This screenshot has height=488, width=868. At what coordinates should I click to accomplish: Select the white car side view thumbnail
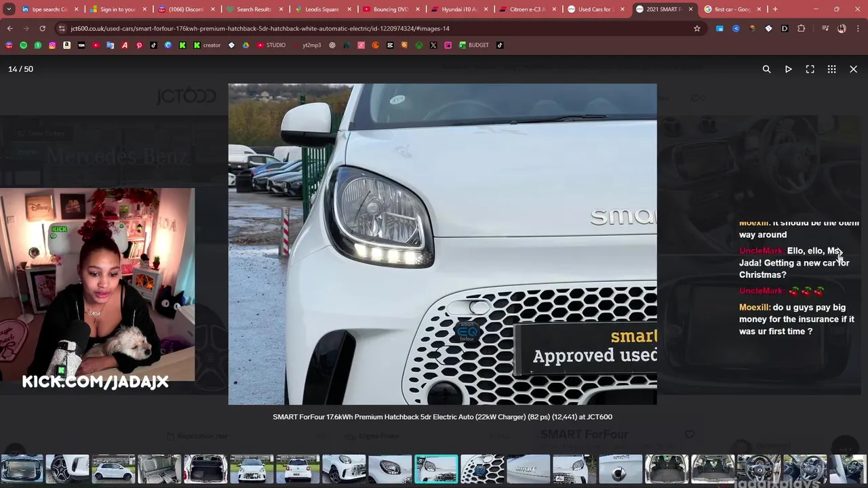[113, 469]
